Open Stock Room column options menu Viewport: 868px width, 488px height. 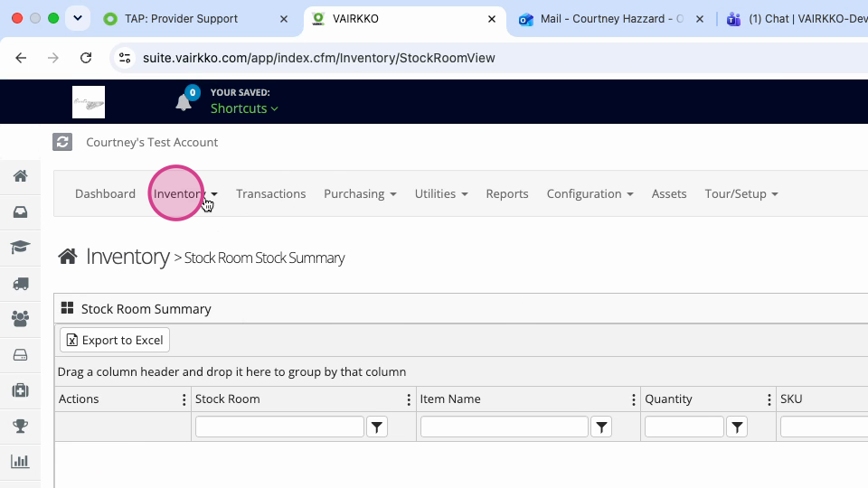pos(409,399)
